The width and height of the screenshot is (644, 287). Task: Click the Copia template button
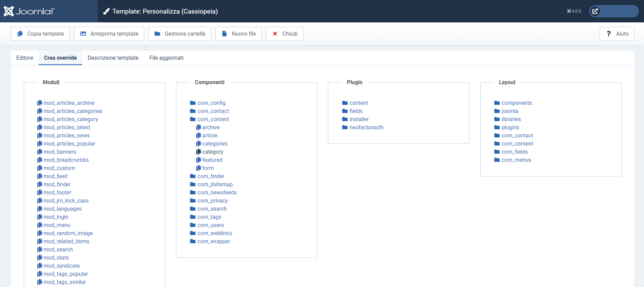pyautogui.click(x=40, y=34)
